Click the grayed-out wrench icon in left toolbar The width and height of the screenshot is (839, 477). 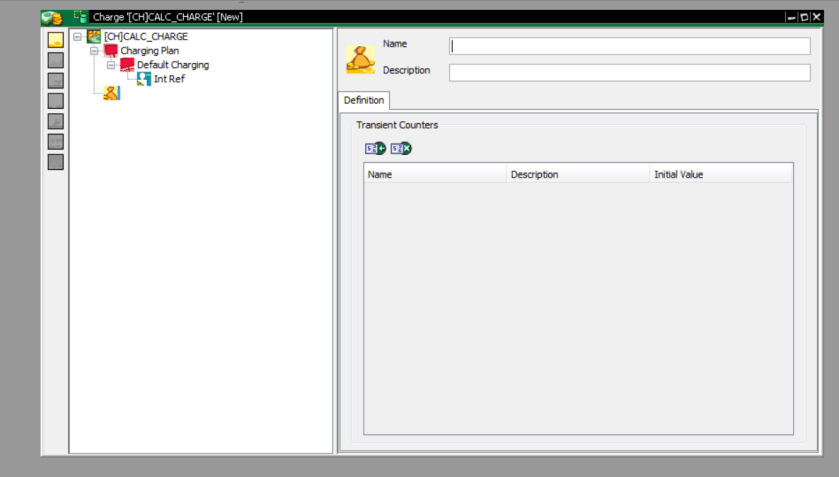coord(56,121)
